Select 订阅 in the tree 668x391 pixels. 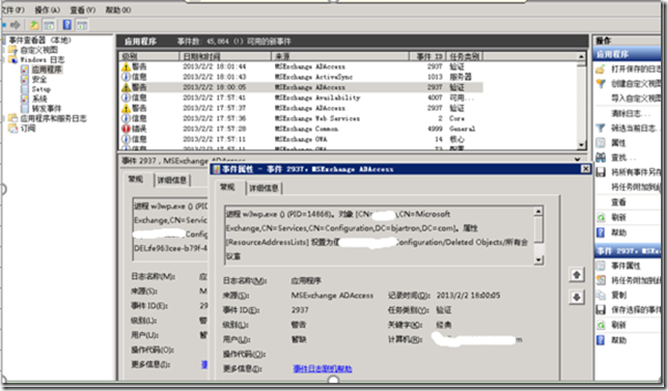pos(28,128)
